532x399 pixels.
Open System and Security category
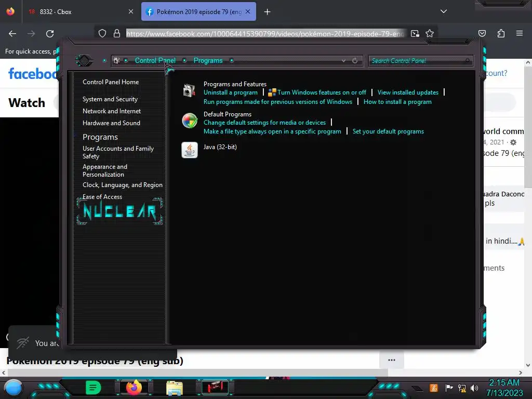coord(110,99)
